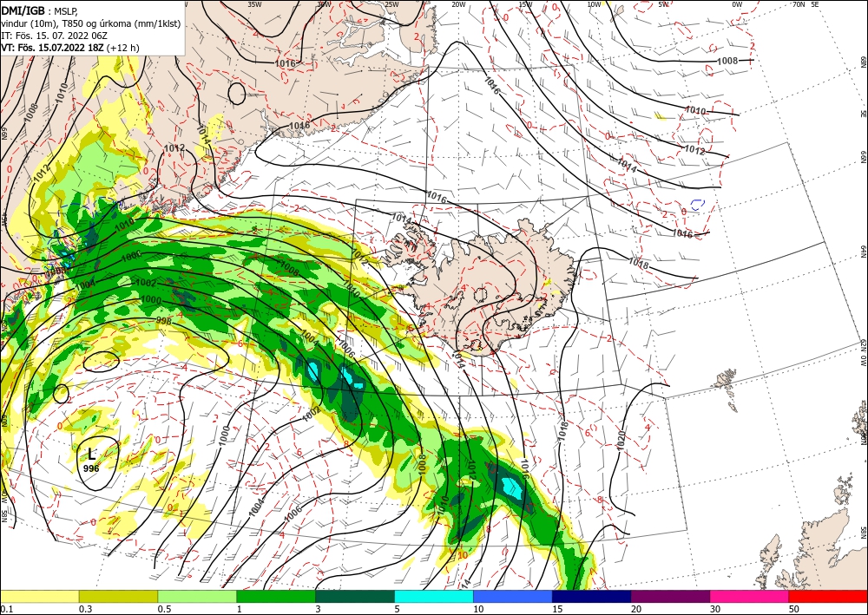The height and width of the screenshot is (615, 868).
Task: Click the '0.1' legend scale value
Action: 7,609
